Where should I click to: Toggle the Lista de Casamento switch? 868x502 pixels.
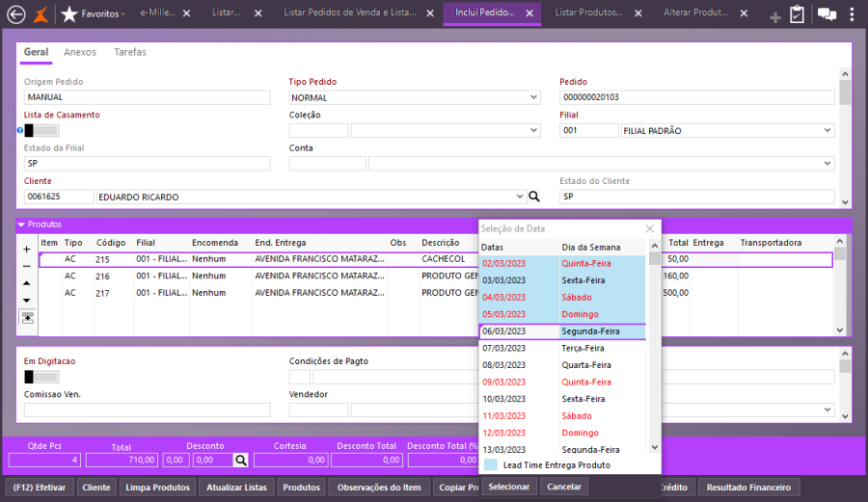(41, 130)
